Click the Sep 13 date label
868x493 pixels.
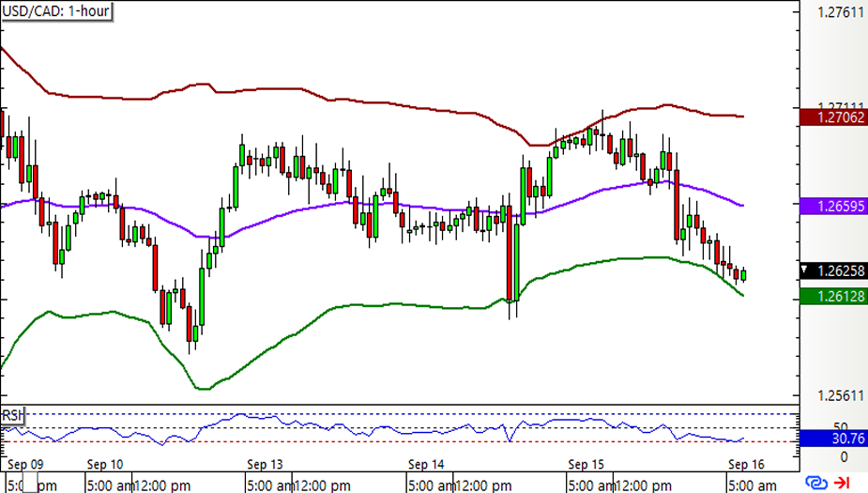click(x=265, y=464)
